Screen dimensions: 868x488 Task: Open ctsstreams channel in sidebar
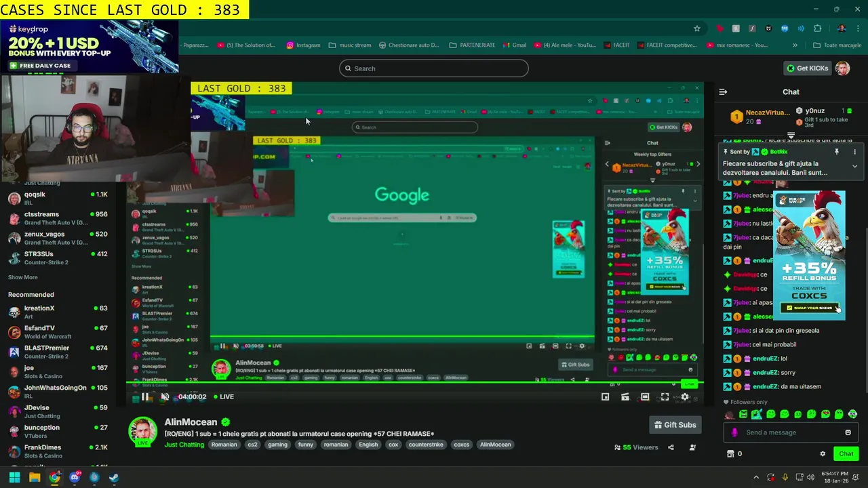(x=57, y=218)
